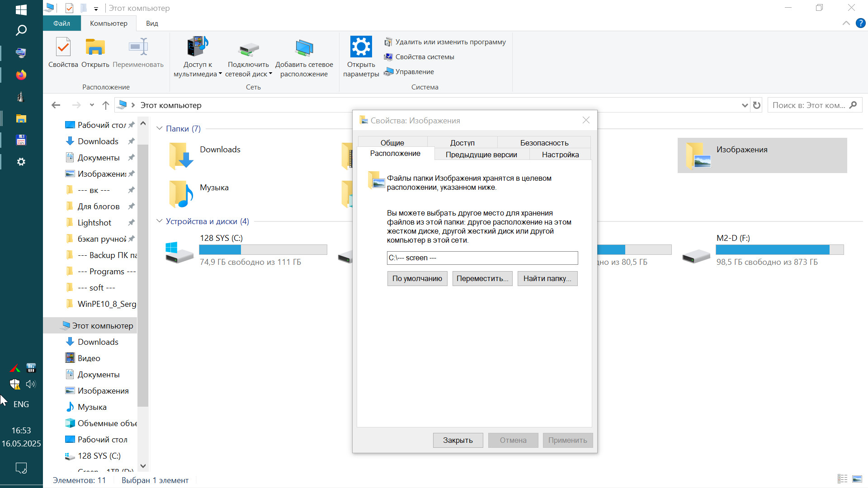Click the refresh address bar icon
The width and height of the screenshot is (868, 488).
pos(757,105)
